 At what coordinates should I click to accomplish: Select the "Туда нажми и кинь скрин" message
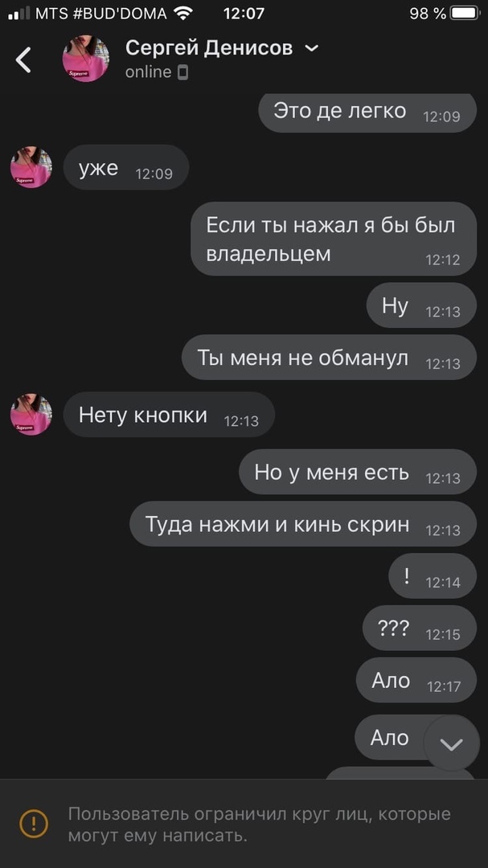pos(303,524)
